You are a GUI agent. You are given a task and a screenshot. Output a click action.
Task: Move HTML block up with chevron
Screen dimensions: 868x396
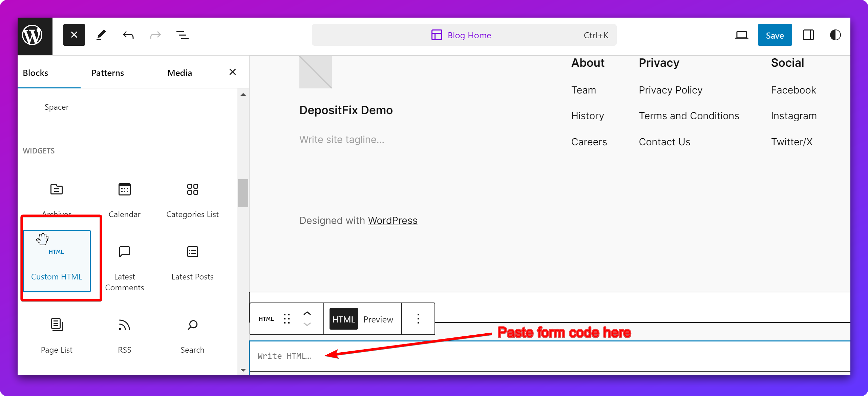pos(307,313)
